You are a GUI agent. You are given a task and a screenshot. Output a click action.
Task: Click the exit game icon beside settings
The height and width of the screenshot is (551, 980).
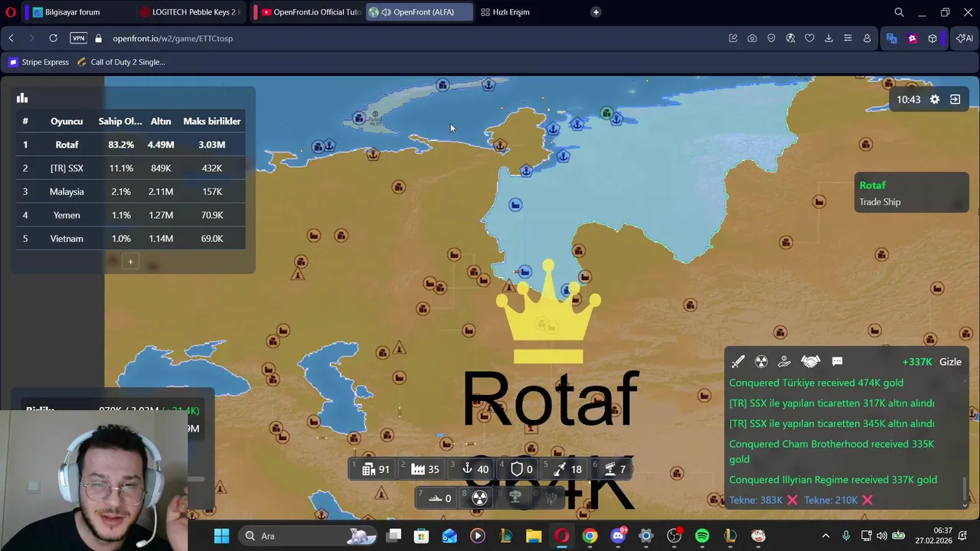click(x=955, y=99)
